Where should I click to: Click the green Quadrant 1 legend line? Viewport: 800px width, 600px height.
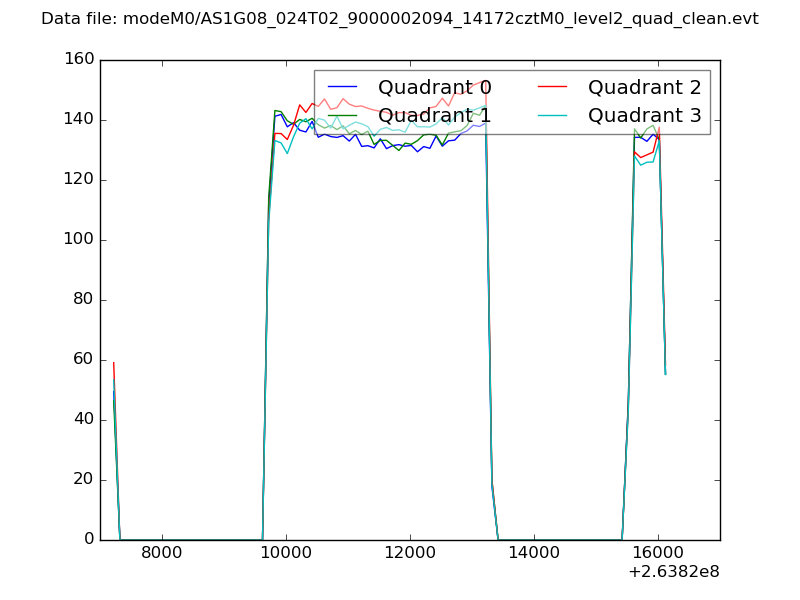[343, 116]
